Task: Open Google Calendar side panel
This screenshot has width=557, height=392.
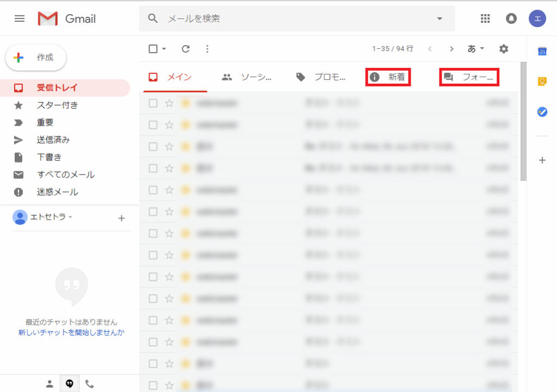Action: 542,51
